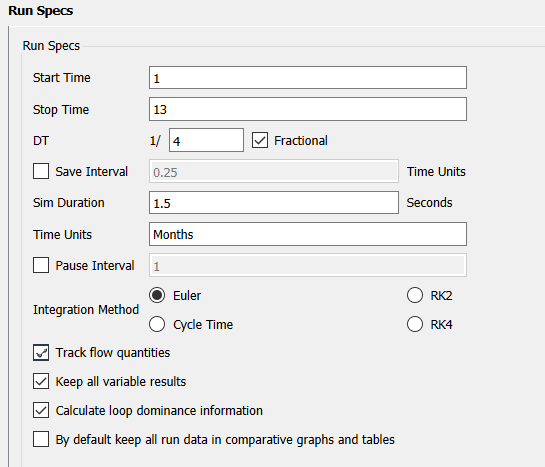Click the Time Units field showing Months
Screen dimensions: 545x467
pyautogui.click(x=308, y=234)
